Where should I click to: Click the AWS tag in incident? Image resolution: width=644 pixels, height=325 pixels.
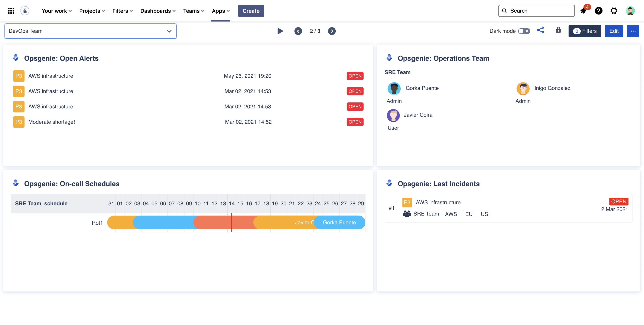click(x=451, y=214)
